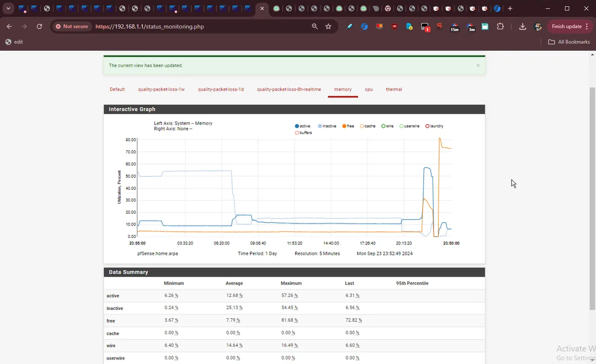Switch to the thermal graph view
596x364 pixels.
click(x=394, y=89)
